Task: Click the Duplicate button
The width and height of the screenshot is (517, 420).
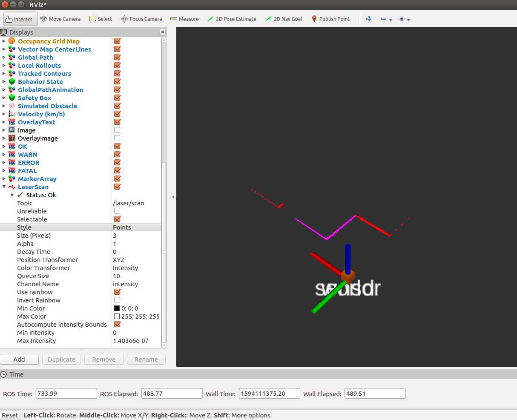Action: [x=61, y=360]
